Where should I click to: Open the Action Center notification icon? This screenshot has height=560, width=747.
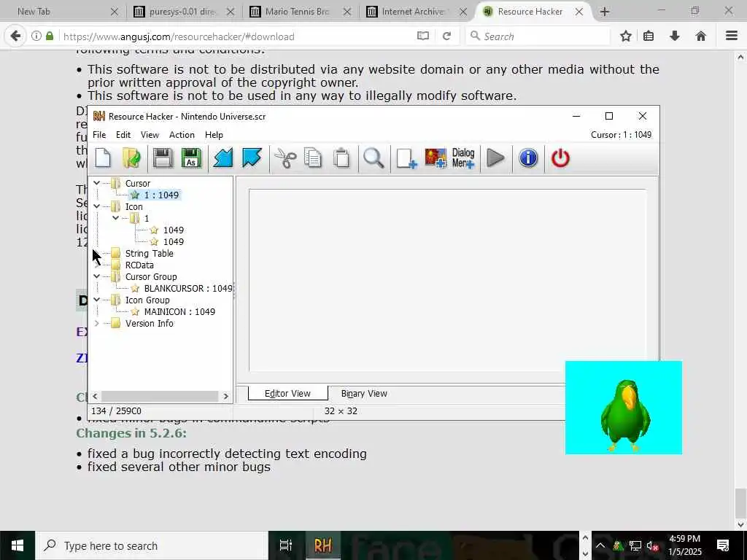[x=723, y=545]
